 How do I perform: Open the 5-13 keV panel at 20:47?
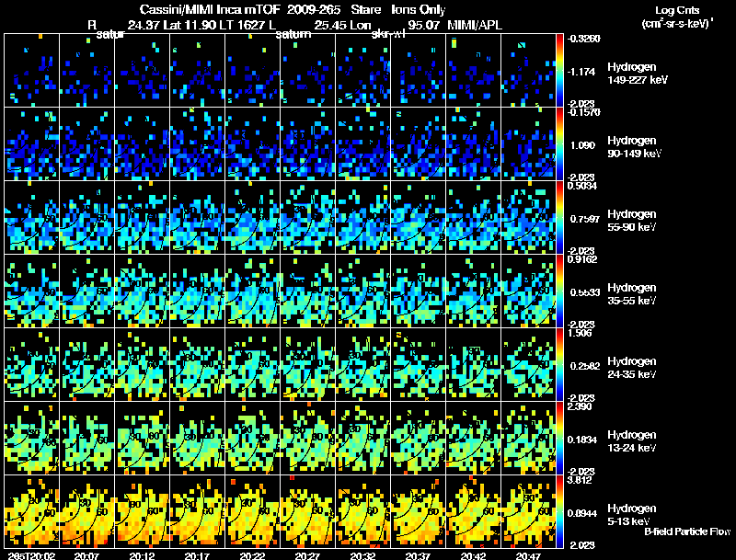[528, 512]
